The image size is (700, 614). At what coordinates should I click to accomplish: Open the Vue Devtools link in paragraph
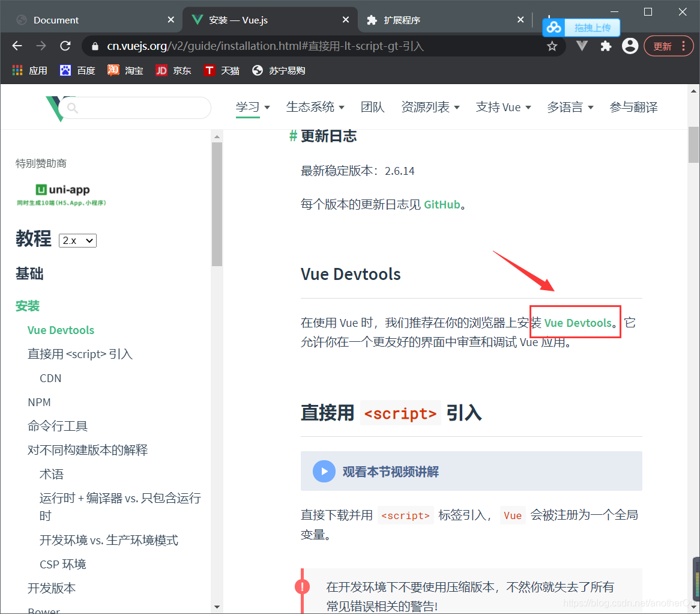(x=578, y=323)
